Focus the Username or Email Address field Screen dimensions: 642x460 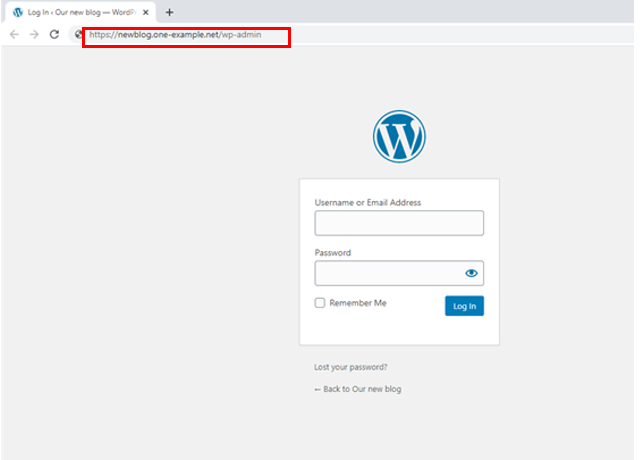[398, 223]
